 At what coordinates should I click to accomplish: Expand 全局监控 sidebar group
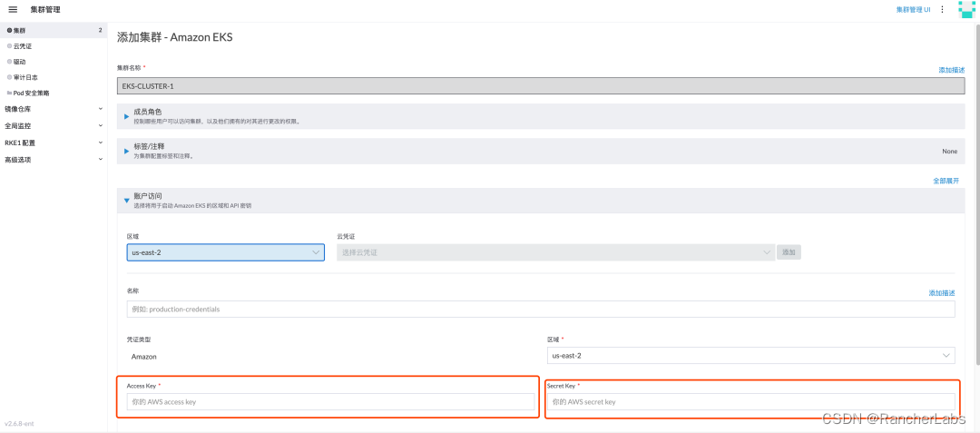(x=54, y=125)
